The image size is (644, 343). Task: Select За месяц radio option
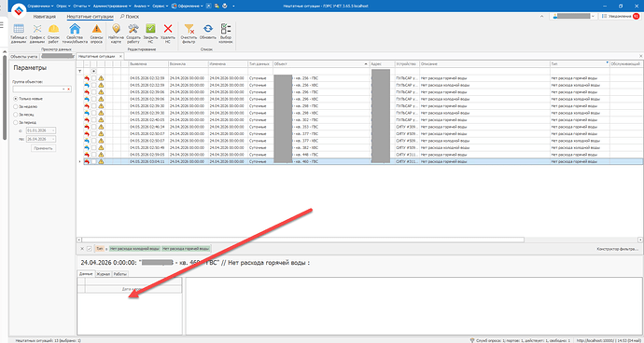click(x=25, y=115)
